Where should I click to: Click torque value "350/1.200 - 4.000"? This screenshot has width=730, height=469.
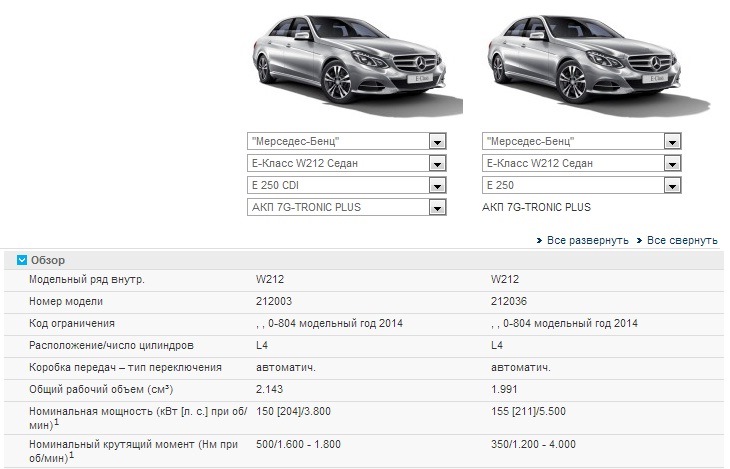[x=533, y=444]
